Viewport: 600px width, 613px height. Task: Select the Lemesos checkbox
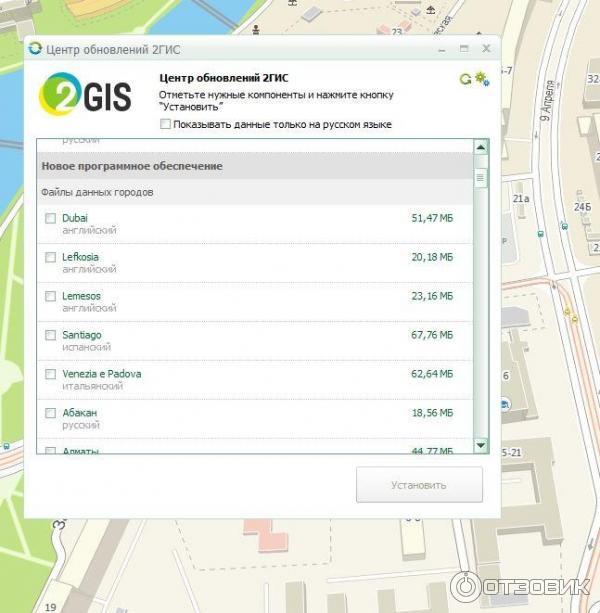coord(50,296)
